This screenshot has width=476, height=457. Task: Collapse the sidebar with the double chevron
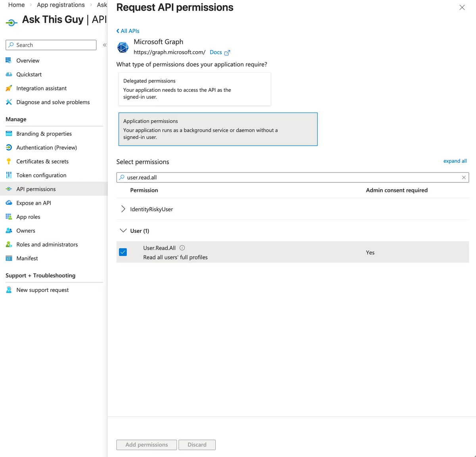(105, 45)
